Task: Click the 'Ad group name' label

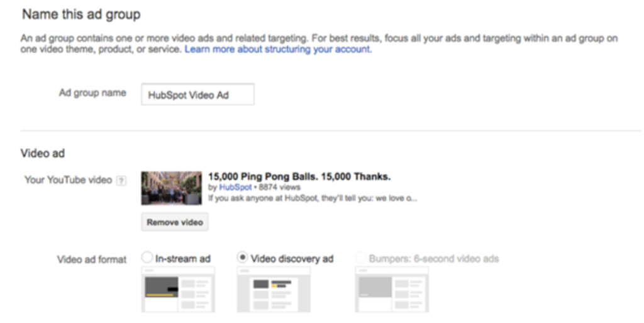Action: [x=92, y=93]
